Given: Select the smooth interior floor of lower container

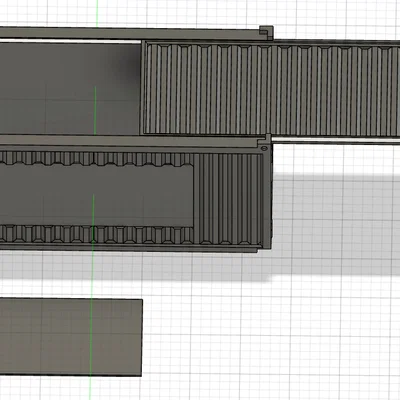Looking at the screenshot, I should tap(96, 196).
